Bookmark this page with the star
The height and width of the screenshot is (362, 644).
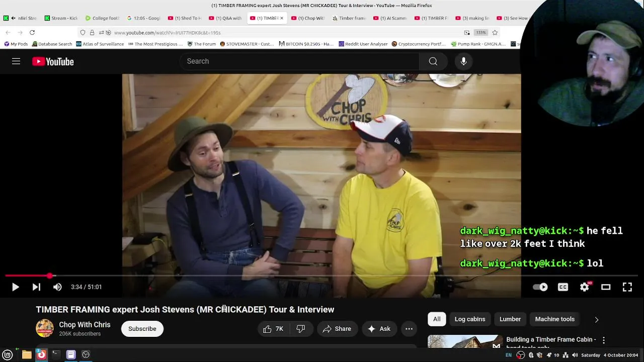tap(495, 33)
